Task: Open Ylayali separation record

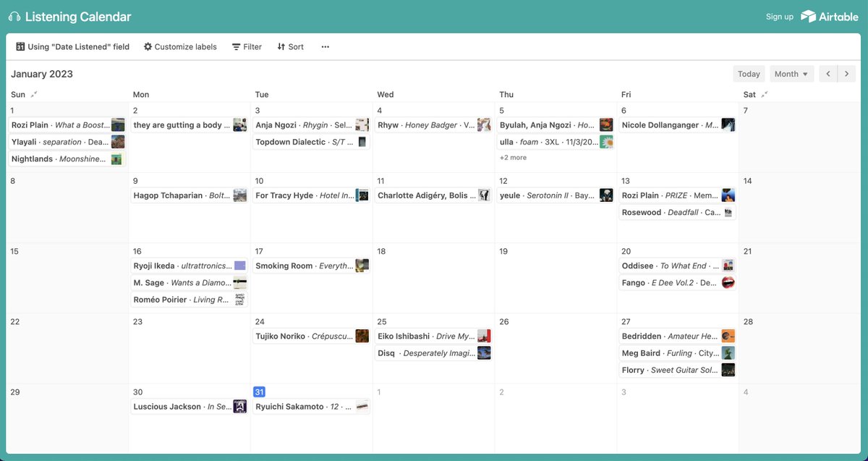Action: click(67, 142)
